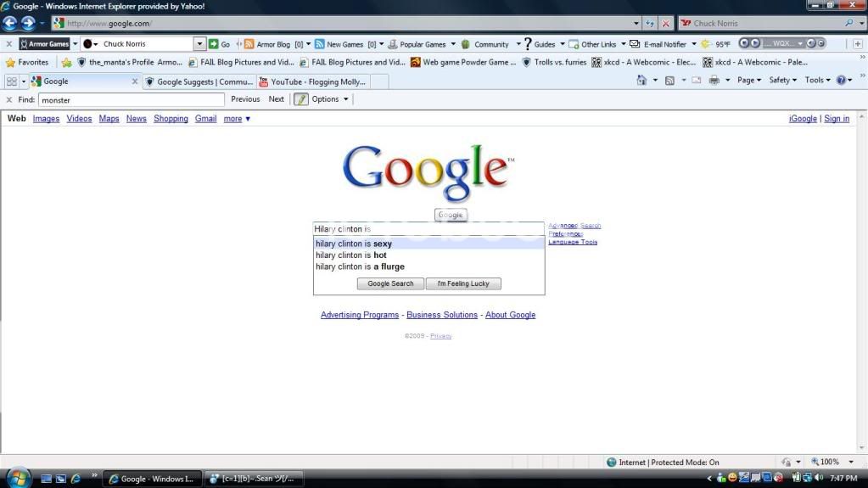Image resolution: width=868 pixels, height=488 pixels.
Task: Open the Armor Blog RSS feed icon
Action: coord(249,44)
